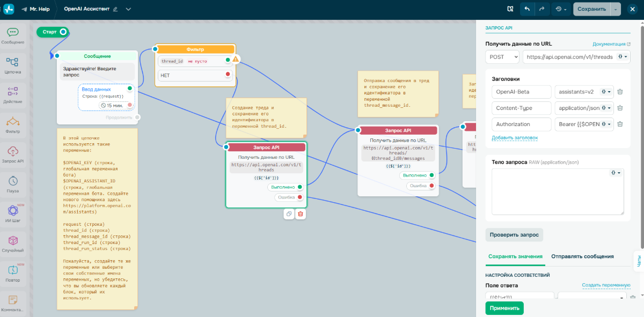Redo the last change
The image size is (644, 317).
542,9
